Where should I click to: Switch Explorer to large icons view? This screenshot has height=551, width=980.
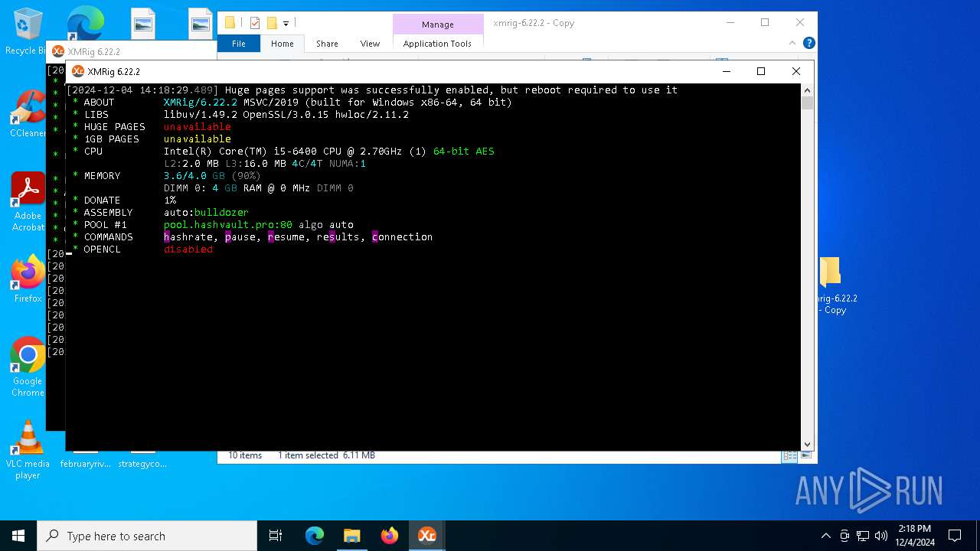pos(805,456)
